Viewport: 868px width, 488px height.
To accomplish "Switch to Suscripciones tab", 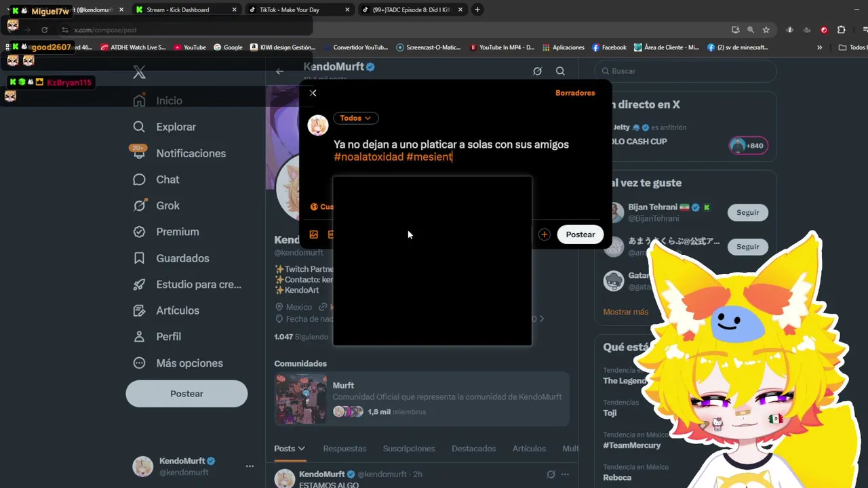I will [x=409, y=449].
